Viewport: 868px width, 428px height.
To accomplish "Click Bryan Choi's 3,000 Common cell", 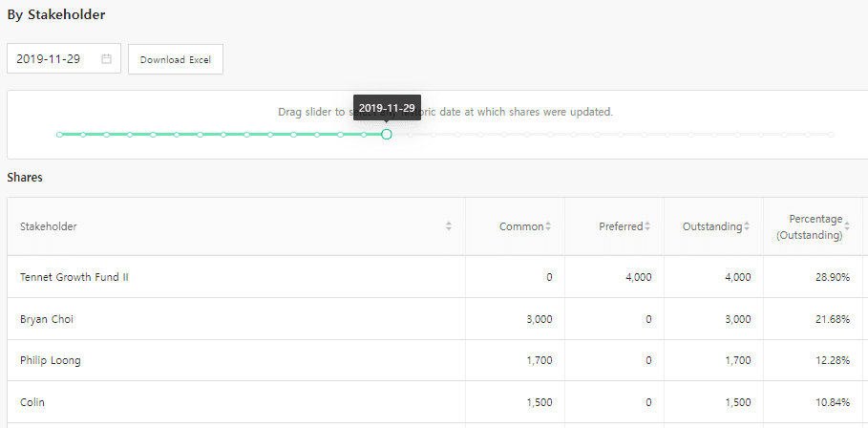I will click(515, 319).
